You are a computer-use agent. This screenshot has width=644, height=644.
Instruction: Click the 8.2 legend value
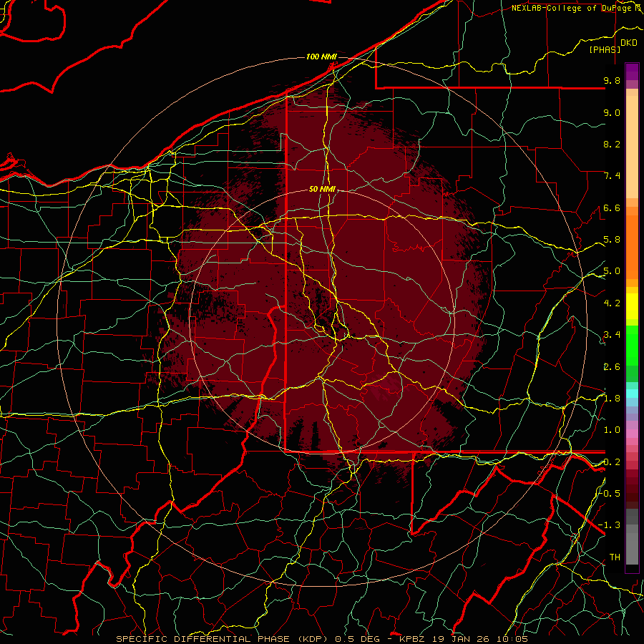point(612,144)
